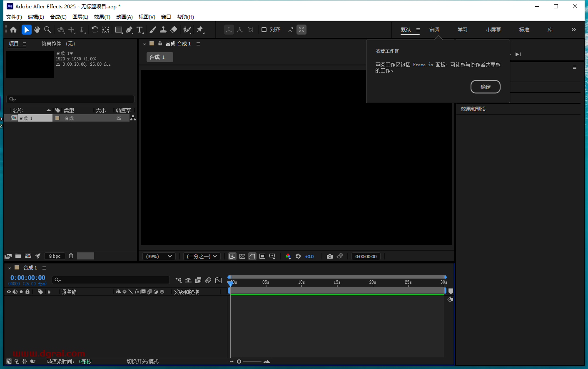Toggle the transparency grid
The height and width of the screenshot is (369, 588).
[x=242, y=257]
